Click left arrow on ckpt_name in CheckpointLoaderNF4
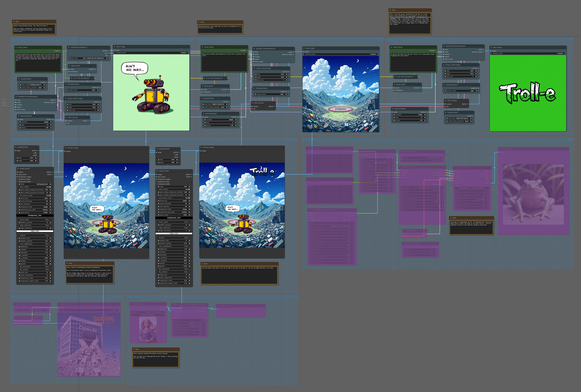Image resolution: width=581 pixels, height=392 pixels. pyautogui.click(x=70, y=58)
